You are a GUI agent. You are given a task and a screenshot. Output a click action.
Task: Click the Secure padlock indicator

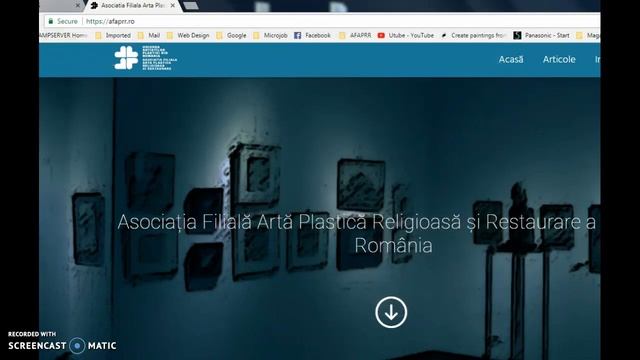62,21
